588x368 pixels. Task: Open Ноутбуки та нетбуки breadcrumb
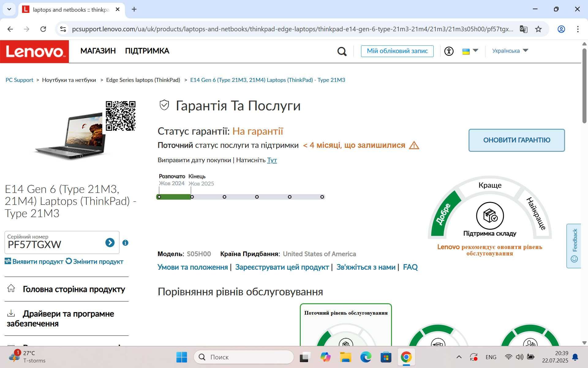(69, 80)
